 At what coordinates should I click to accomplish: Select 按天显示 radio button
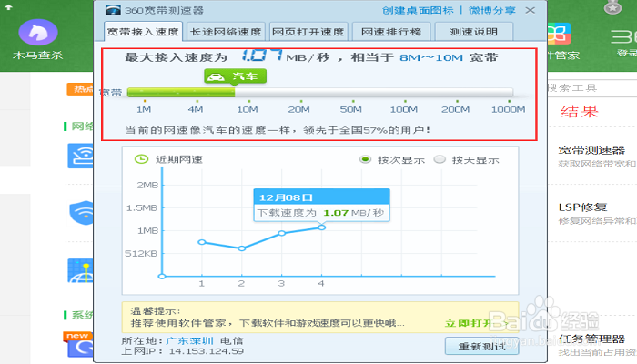coord(440,159)
